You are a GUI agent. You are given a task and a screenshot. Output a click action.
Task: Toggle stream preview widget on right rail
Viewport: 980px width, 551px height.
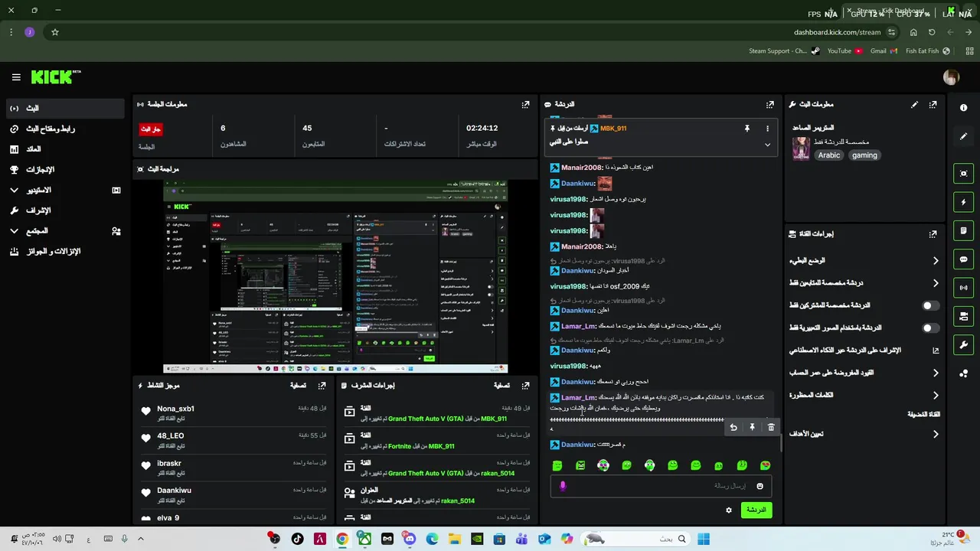pos(963,174)
